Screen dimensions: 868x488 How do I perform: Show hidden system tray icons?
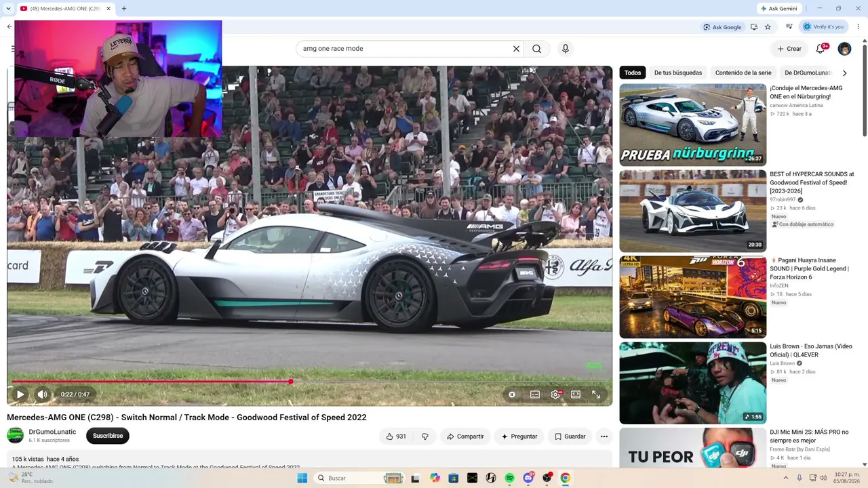tap(786, 478)
